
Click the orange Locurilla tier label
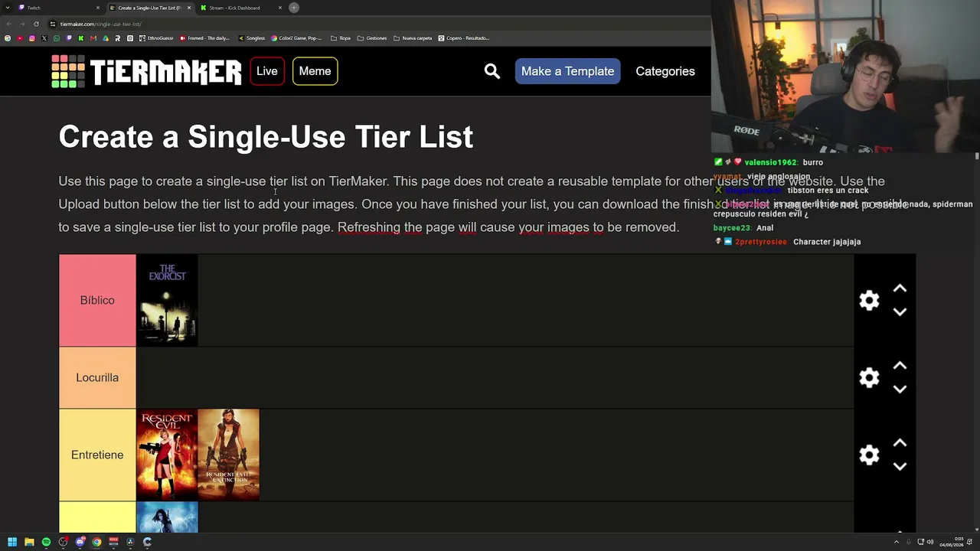point(97,377)
